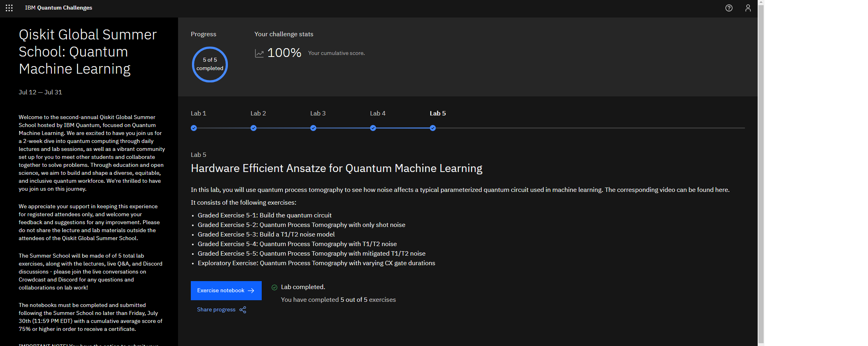868x346 pixels.
Task: Open the app switcher grid icon
Action: [9, 8]
